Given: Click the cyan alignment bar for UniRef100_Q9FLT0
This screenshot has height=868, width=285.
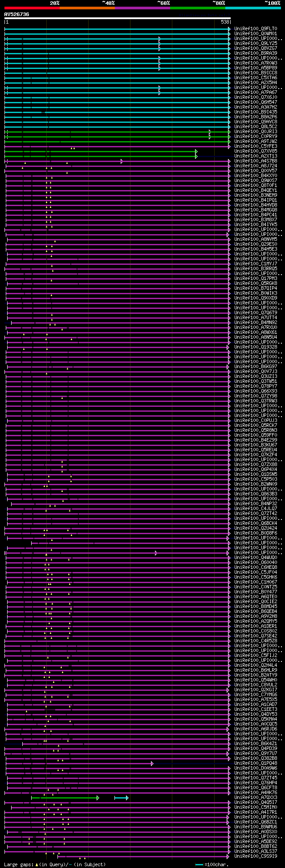Looking at the screenshot, I should [118, 29].
